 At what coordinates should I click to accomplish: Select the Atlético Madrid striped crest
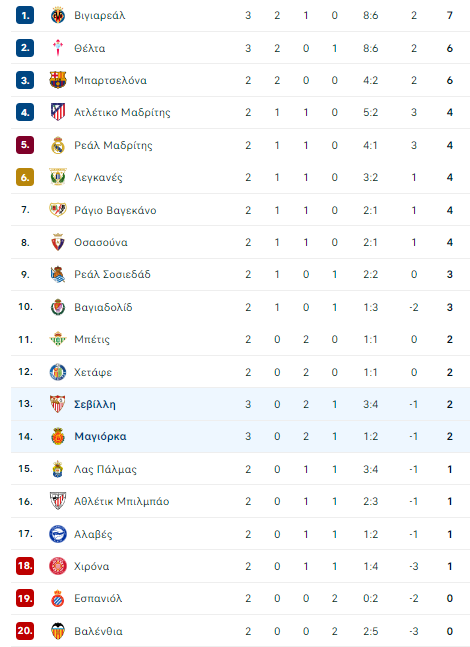[58, 112]
